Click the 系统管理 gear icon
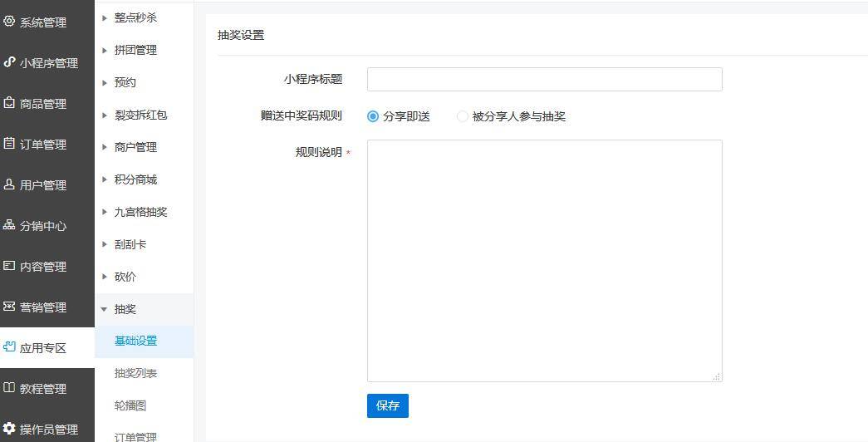This screenshot has width=868, height=442. point(9,22)
